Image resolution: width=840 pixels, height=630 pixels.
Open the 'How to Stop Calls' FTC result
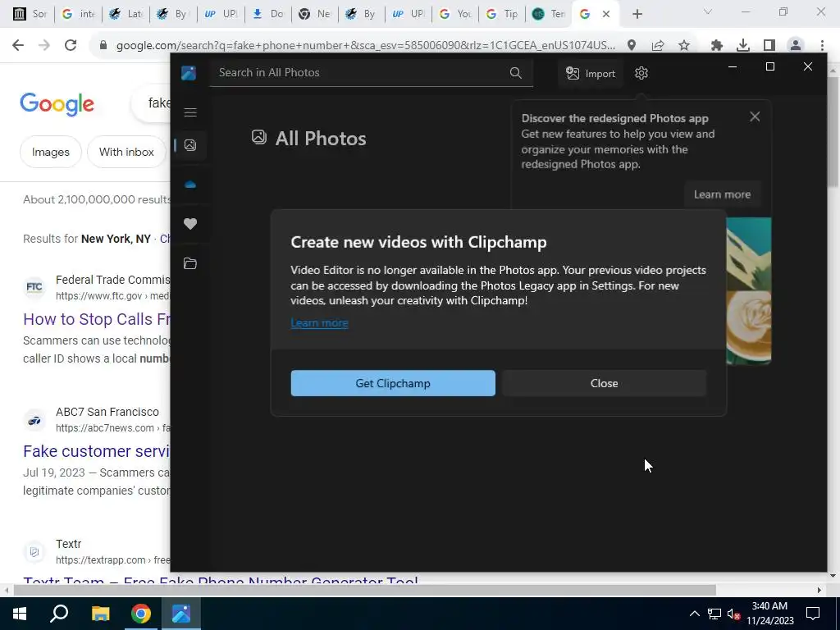[x=97, y=319]
